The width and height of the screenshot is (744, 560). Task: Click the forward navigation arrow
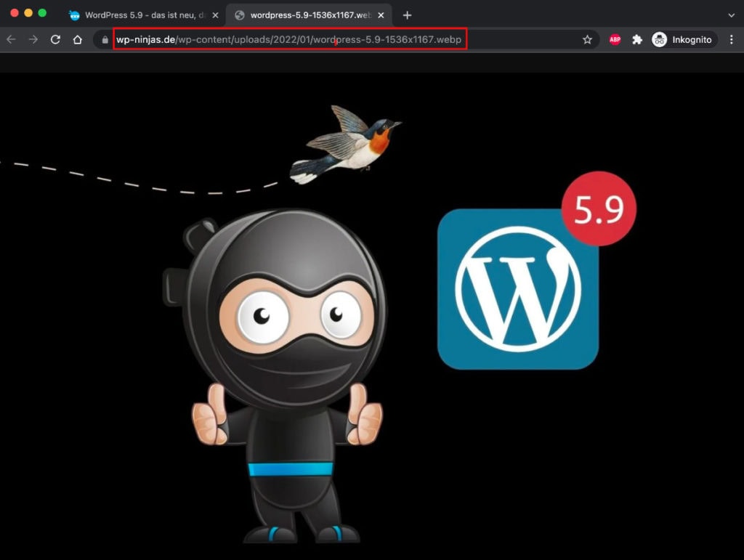pos(32,40)
